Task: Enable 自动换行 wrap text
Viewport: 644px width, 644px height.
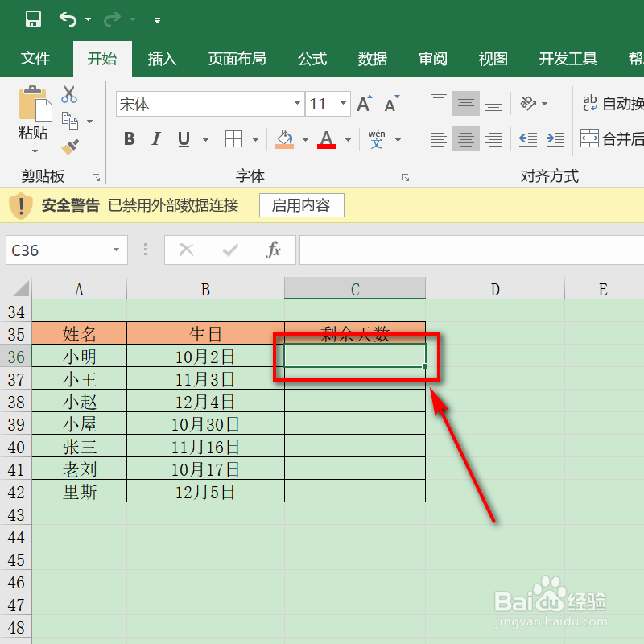Action: (602, 103)
